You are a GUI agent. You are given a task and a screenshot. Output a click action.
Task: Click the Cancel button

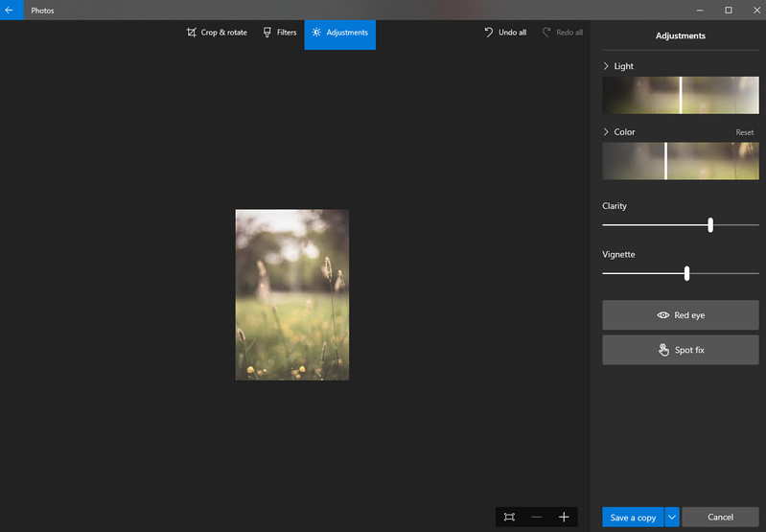point(720,518)
